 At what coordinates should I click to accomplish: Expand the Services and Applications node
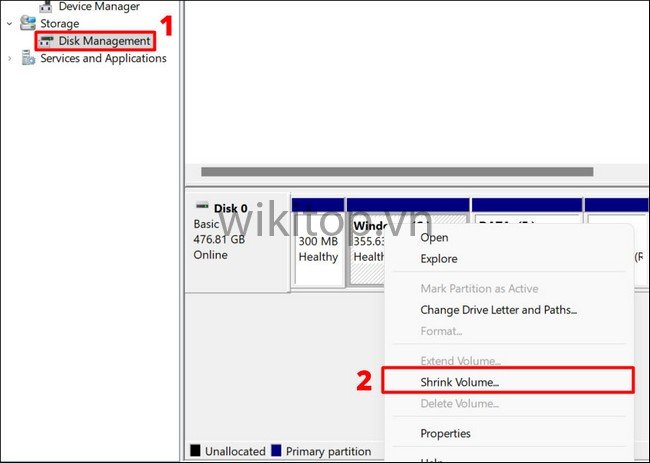click(x=10, y=58)
